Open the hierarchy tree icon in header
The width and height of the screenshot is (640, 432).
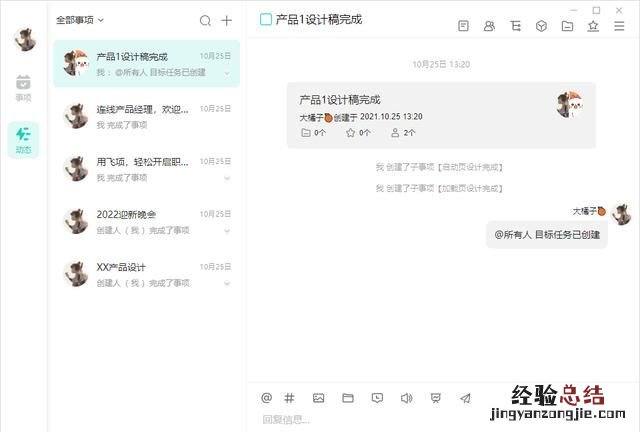point(515,26)
